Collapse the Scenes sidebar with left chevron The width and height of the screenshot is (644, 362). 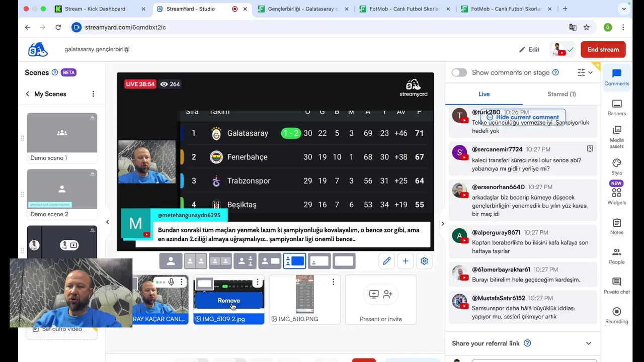coord(107,222)
